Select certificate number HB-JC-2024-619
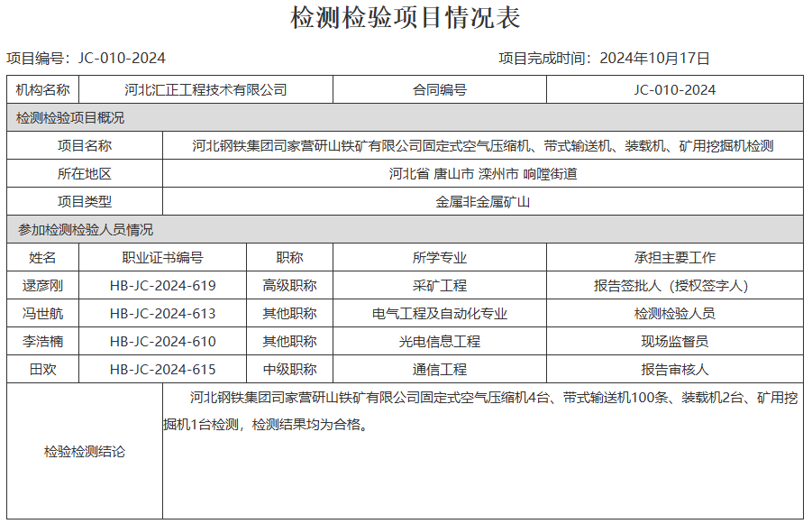Image resolution: width=812 pixels, height=524 pixels. coord(162,286)
